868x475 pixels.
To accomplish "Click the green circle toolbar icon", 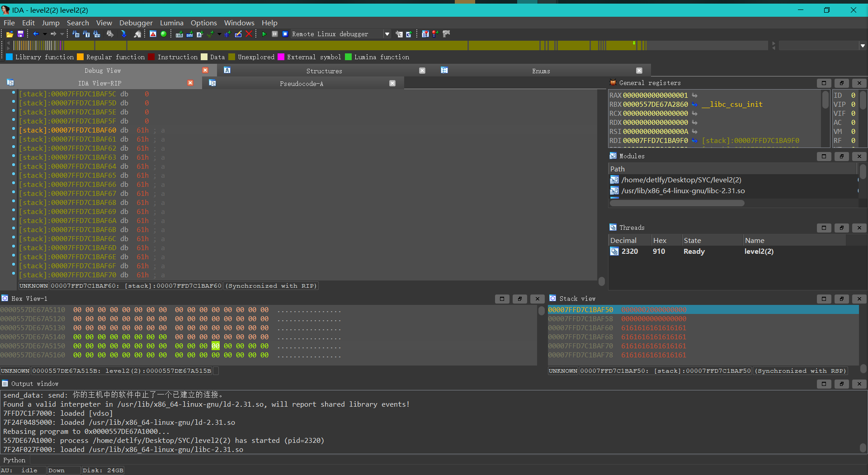I will click(x=164, y=34).
